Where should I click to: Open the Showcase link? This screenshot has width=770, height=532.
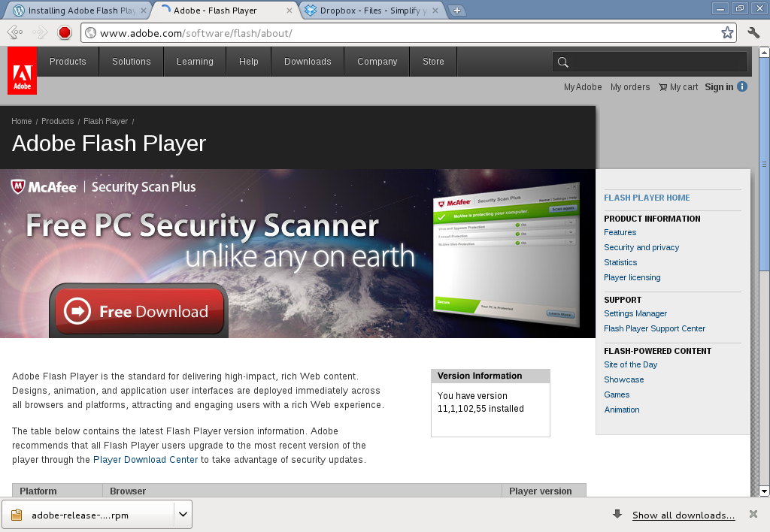point(623,380)
